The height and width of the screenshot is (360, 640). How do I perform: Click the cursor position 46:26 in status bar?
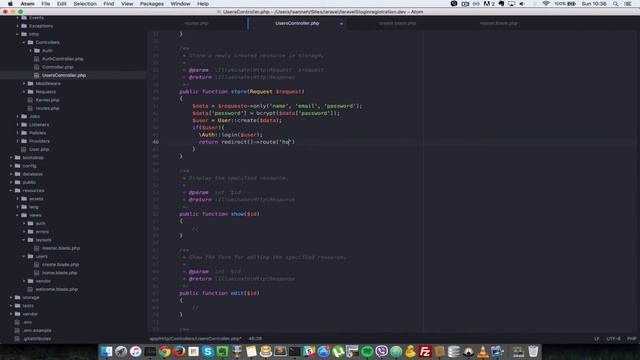click(x=255, y=339)
